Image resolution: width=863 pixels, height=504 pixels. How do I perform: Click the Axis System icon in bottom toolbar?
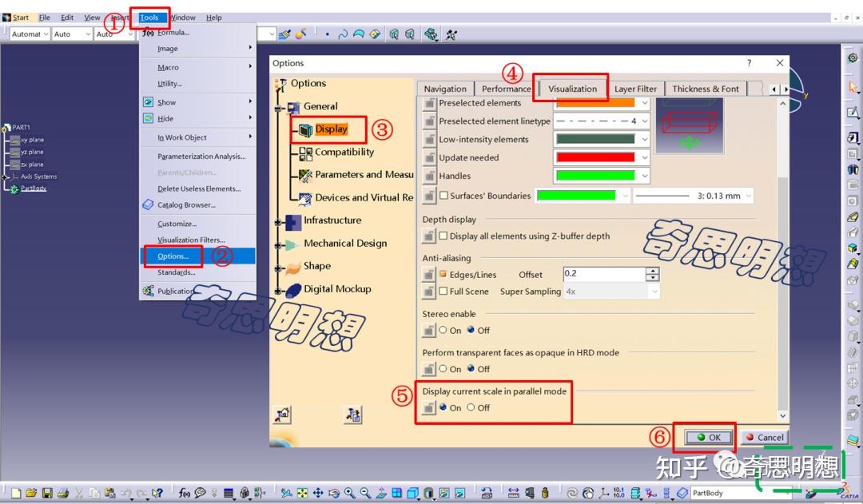coord(604,493)
